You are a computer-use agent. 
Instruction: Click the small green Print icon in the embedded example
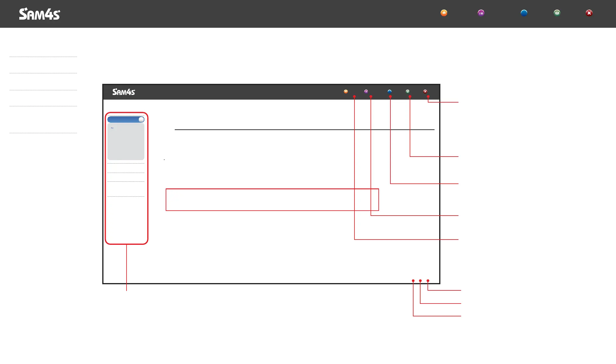[x=408, y=91]
